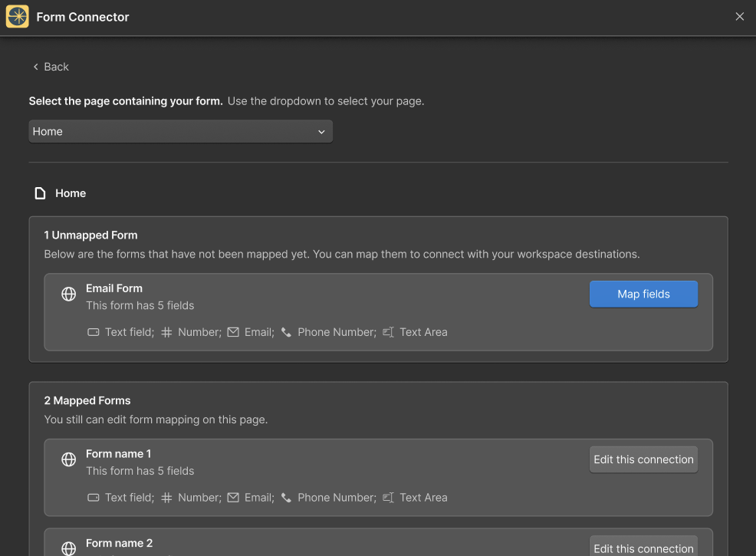Click the Text field icon in Form name 1
Viewport: 756px width, 556px height.
[94, 498]
